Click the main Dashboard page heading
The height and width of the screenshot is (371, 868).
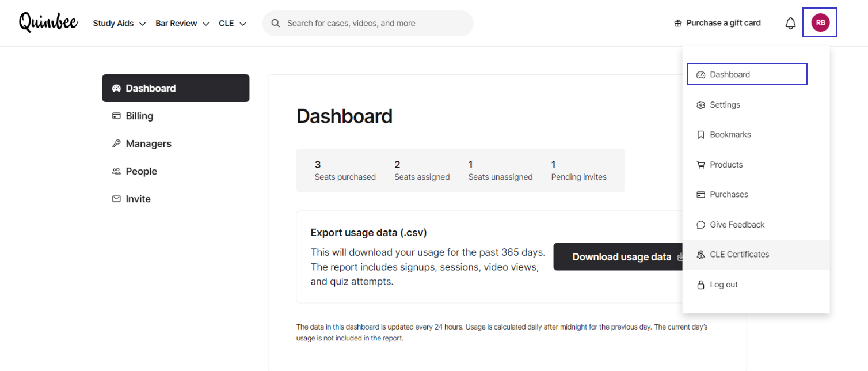tap(344, 116)
